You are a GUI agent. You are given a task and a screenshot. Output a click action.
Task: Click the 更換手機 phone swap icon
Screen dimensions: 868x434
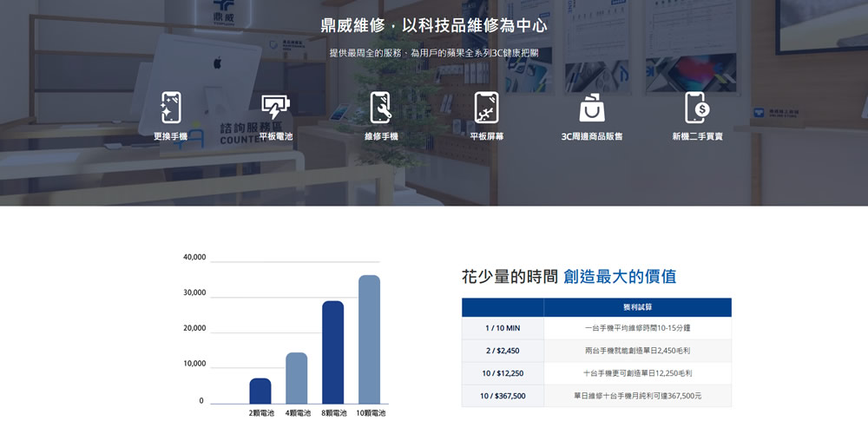click(171, 108)
